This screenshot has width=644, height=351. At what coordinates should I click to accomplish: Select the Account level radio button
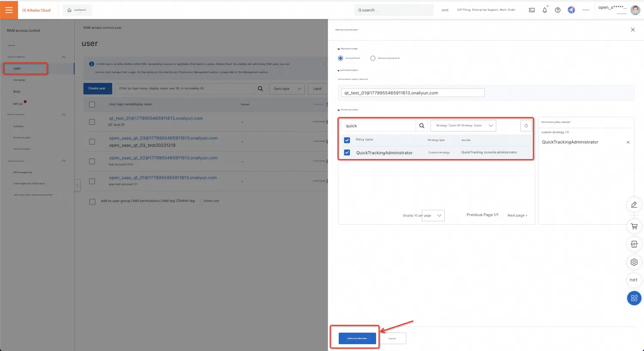pos(340,58)
